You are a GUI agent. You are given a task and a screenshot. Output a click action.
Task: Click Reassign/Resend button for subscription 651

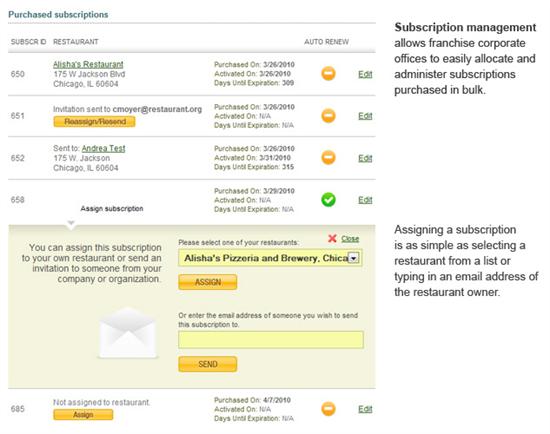tap(94, 122)
